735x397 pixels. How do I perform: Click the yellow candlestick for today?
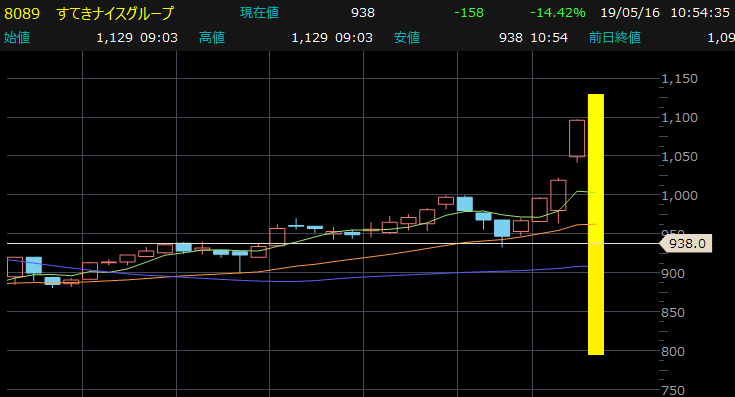click(x=596, y=225)
